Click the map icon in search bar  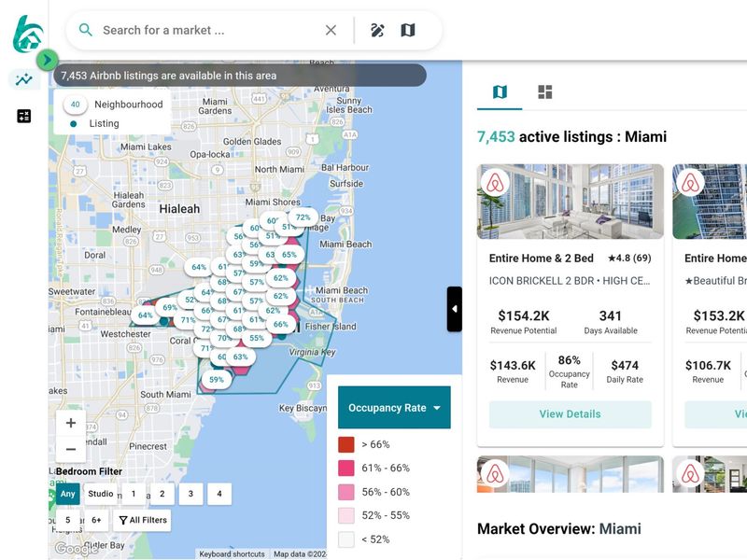pyautogui.click(x=408, y=30)
